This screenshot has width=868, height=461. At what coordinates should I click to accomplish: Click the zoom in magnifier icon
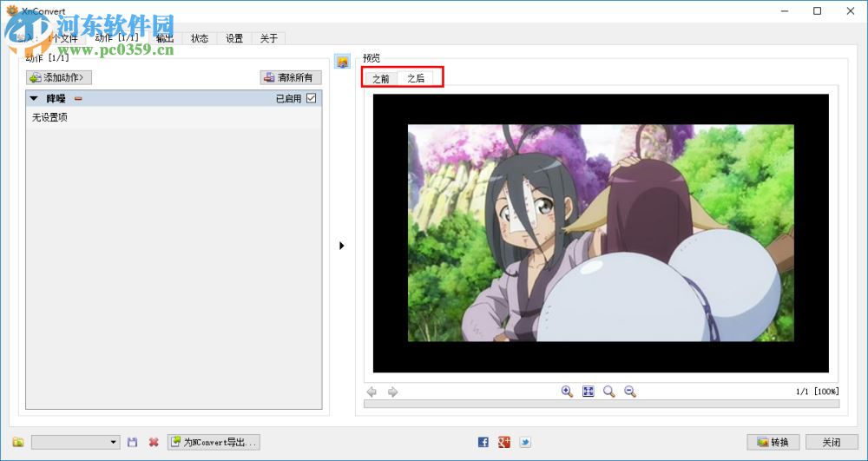[x=567, y=392]
